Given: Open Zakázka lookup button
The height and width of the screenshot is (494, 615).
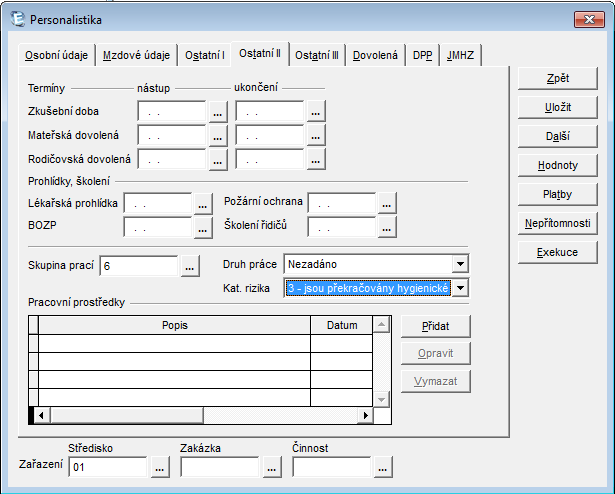Looking at the screenshot, I should tap(272, 466).
